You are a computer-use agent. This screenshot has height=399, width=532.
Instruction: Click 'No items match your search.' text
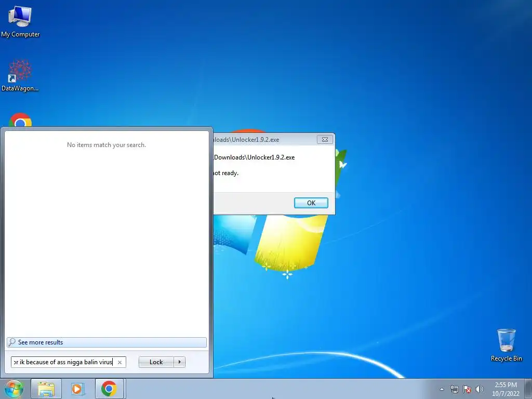click(107, 145)
